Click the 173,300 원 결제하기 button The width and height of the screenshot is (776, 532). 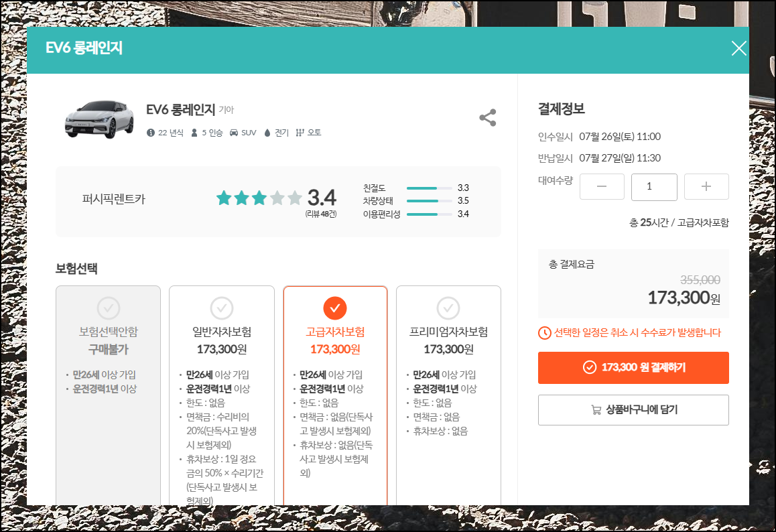633,368
